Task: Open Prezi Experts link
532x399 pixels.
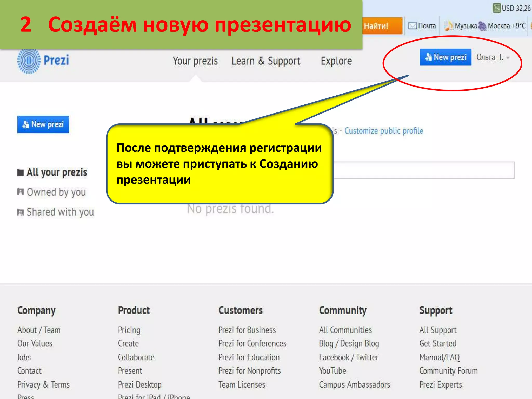Action: pyautogui.click(x=441, y=384)
